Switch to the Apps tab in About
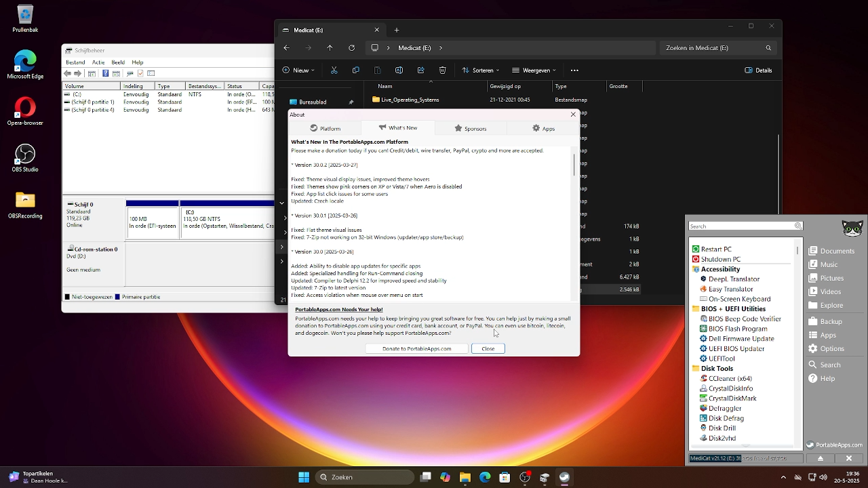Viewport: 868px width, 488px height. 543,128
